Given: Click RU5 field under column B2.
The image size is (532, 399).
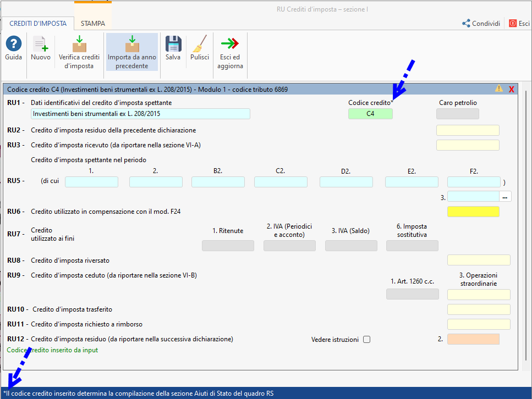Looking at the screenshot, I should pos(218,182).
